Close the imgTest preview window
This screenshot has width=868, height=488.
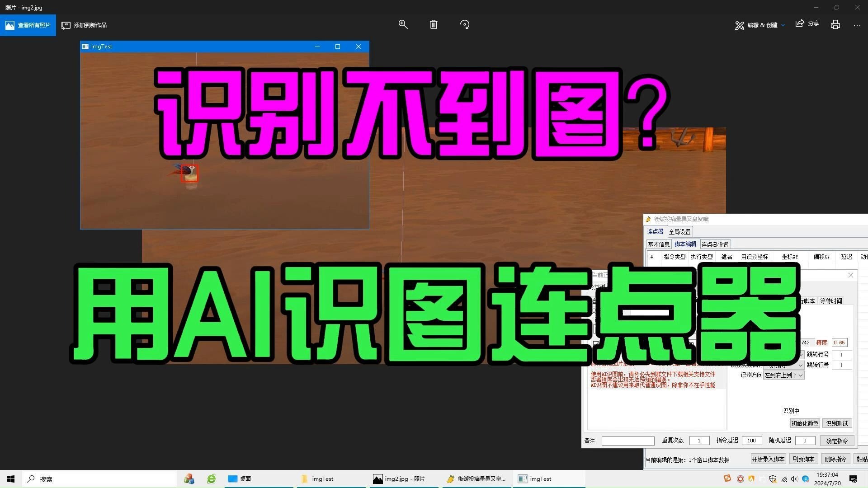358,47
